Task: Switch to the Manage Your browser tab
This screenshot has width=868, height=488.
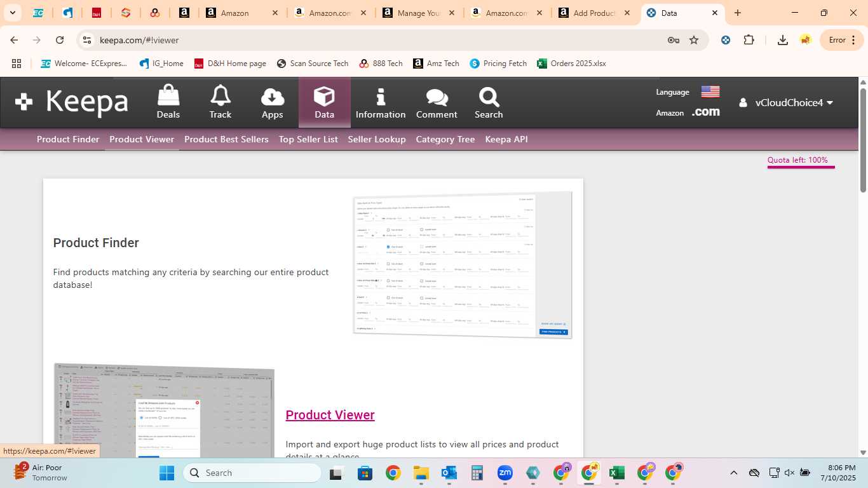Action: [x=418, y=13]
